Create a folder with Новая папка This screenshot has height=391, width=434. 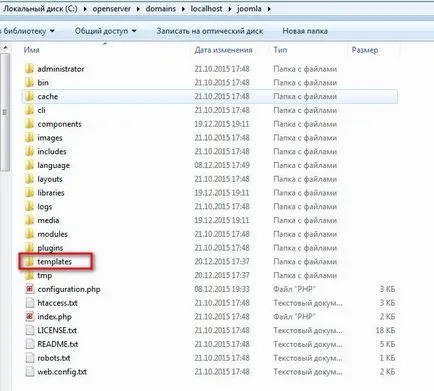(x=305, y=31)
